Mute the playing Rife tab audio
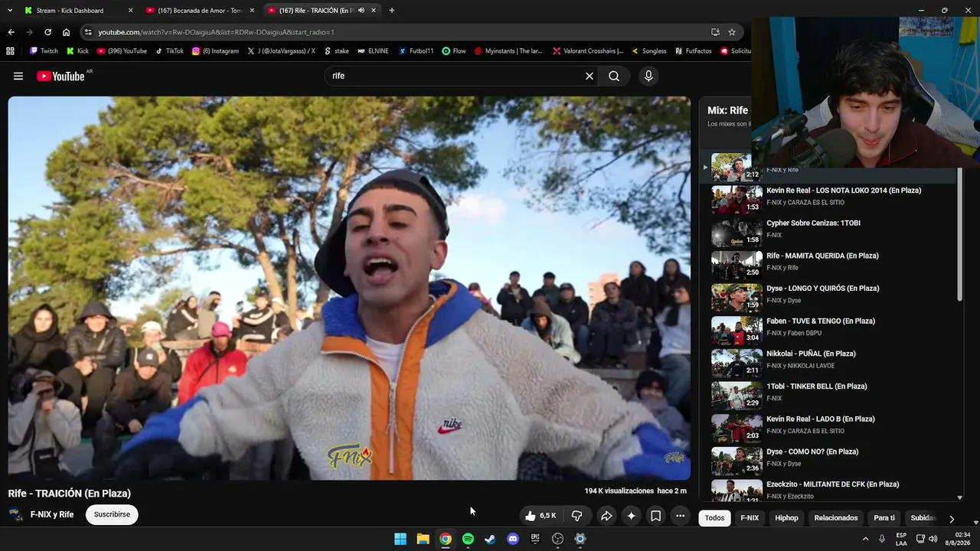The width and height of the screenshot is (980, 551). (x=361, y=11)
